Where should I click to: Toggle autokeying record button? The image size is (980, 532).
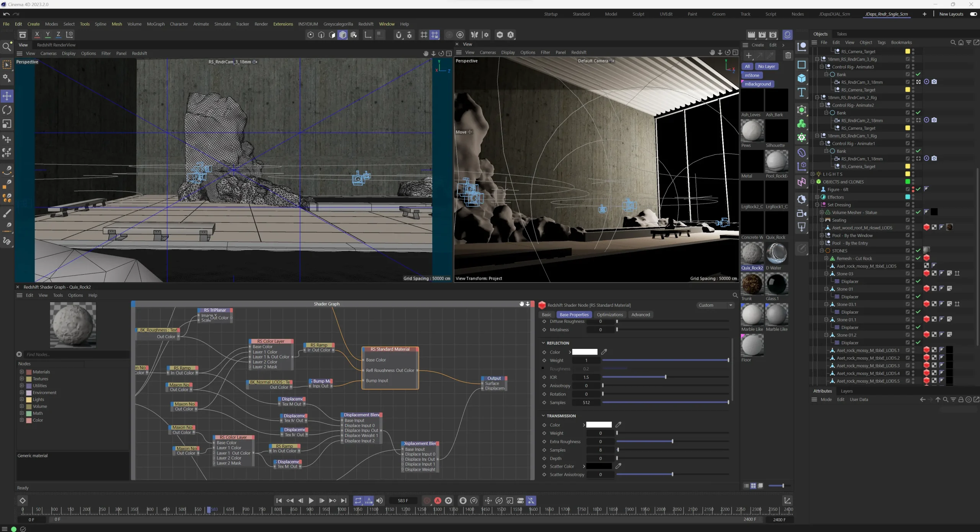coord(438,501)
